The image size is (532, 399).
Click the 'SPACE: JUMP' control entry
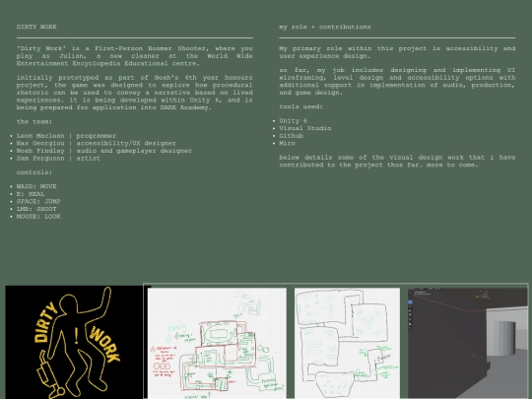coord(38,202)
